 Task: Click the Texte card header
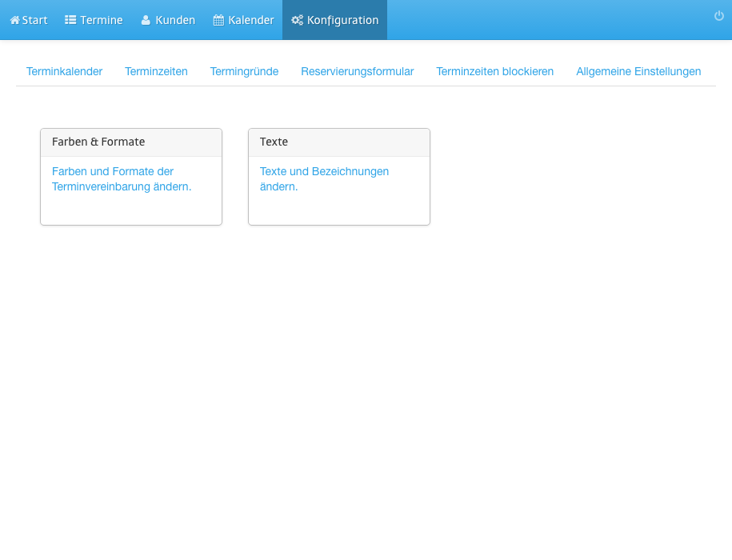[339, 142]
